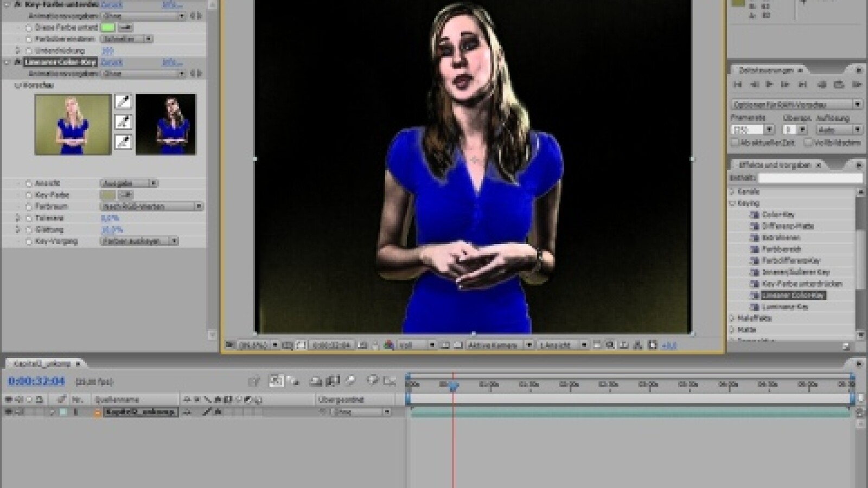Click the green color swatch next to Diese Farbe

(108, 28)
